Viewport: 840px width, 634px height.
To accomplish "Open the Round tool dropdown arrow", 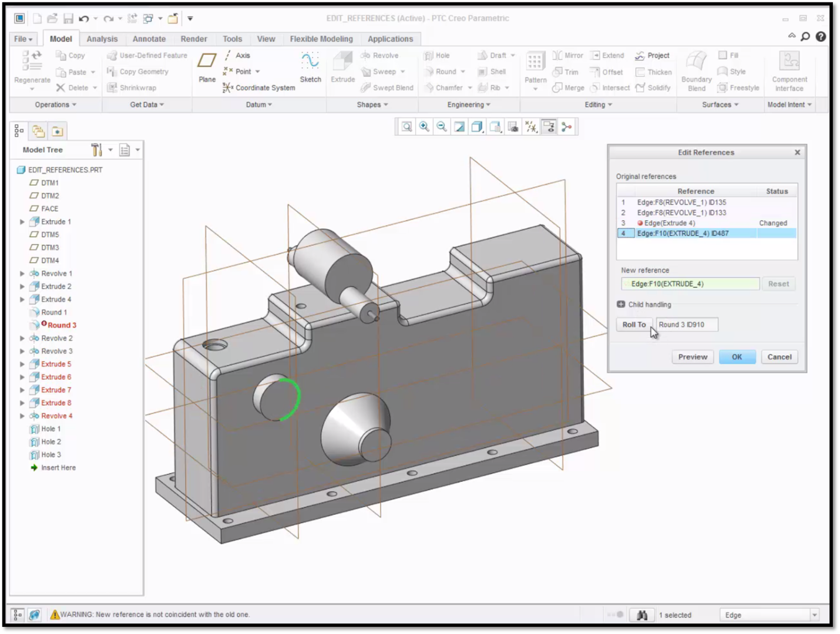I will click(463, 72).
